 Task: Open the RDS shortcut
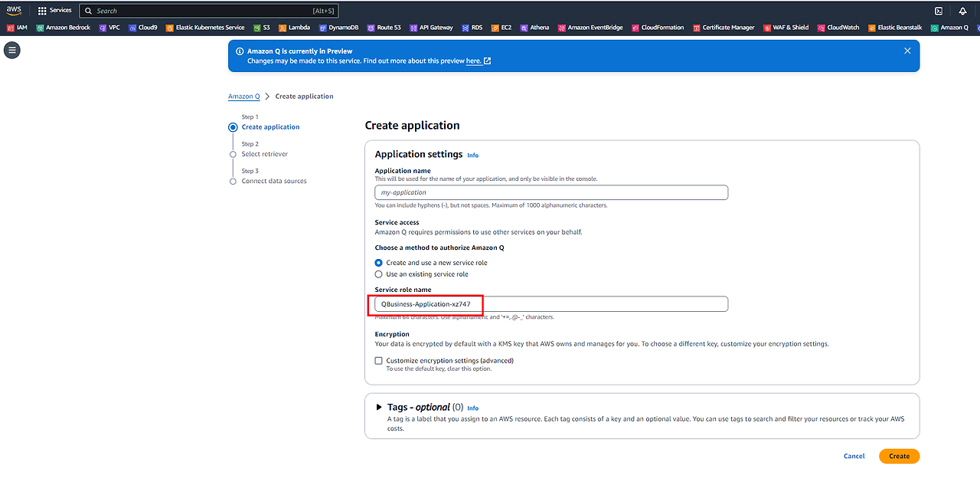[472, 28]
